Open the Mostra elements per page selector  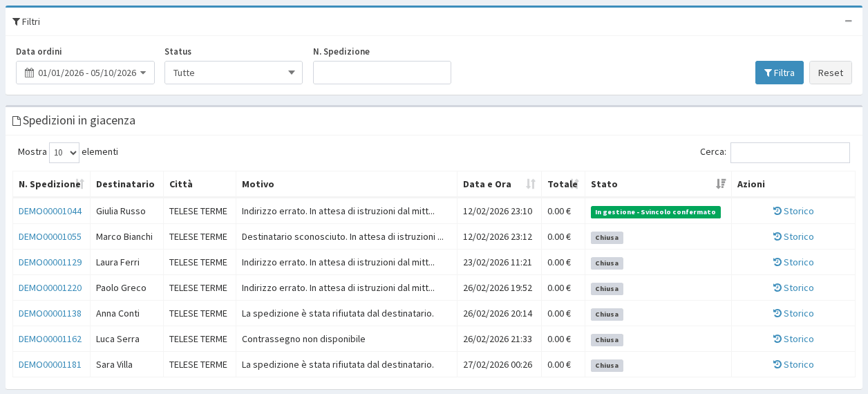(x=64, y=152)
